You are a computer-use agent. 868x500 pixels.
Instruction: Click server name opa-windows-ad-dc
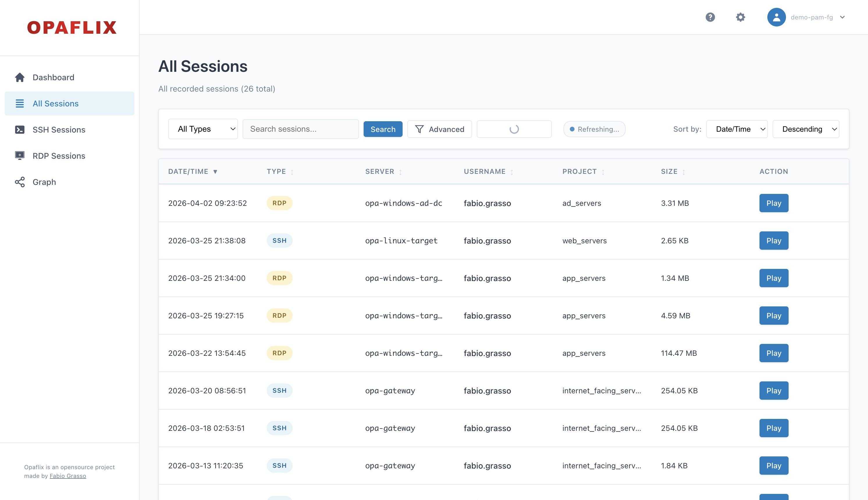point(403,203)
